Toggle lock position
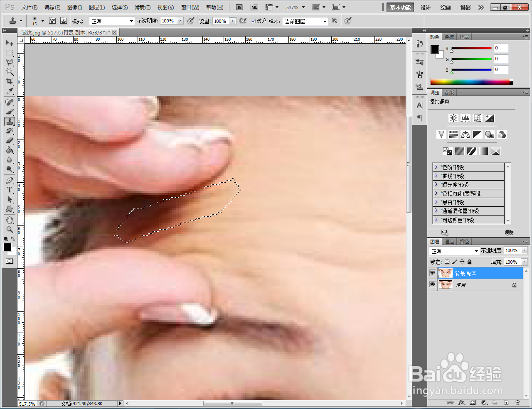Viewport: 532px width, 409px height. click(462, 262)
